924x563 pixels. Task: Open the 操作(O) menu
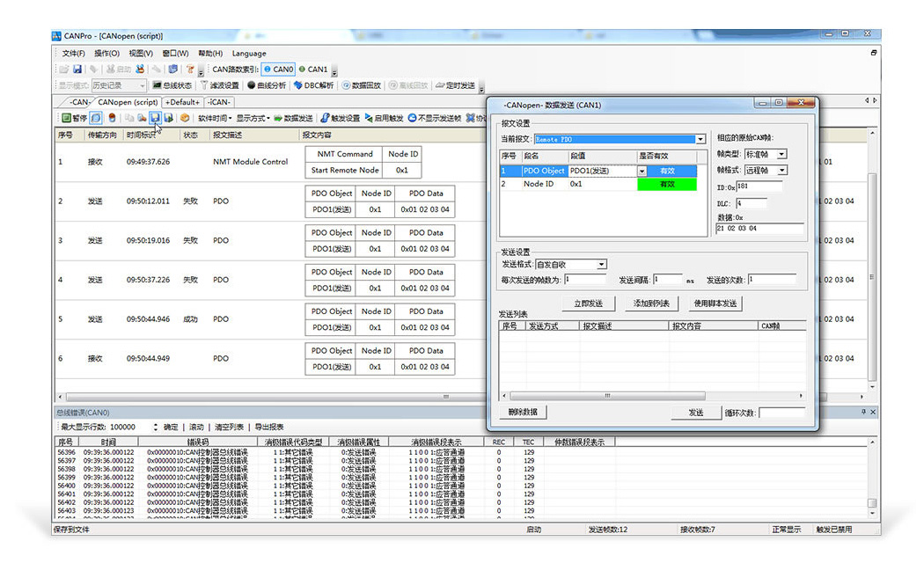[x=106, y=54]
